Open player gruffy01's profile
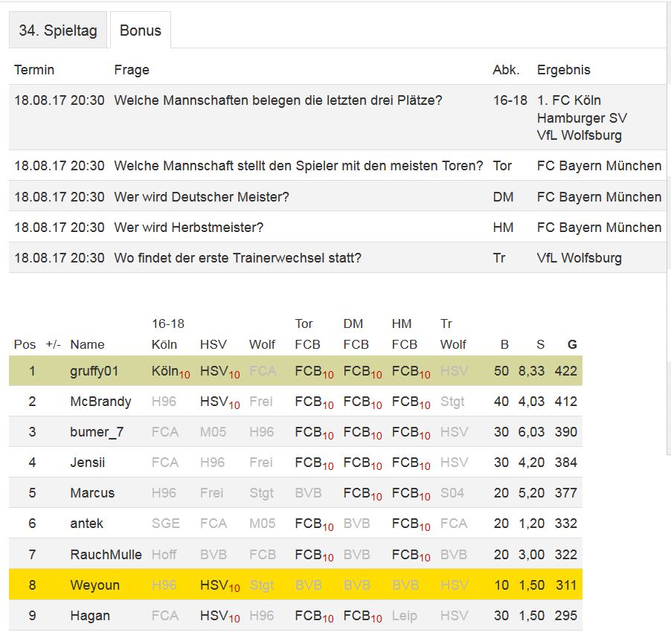The width and height of the screenshot is (671, 644). (95, 370)
